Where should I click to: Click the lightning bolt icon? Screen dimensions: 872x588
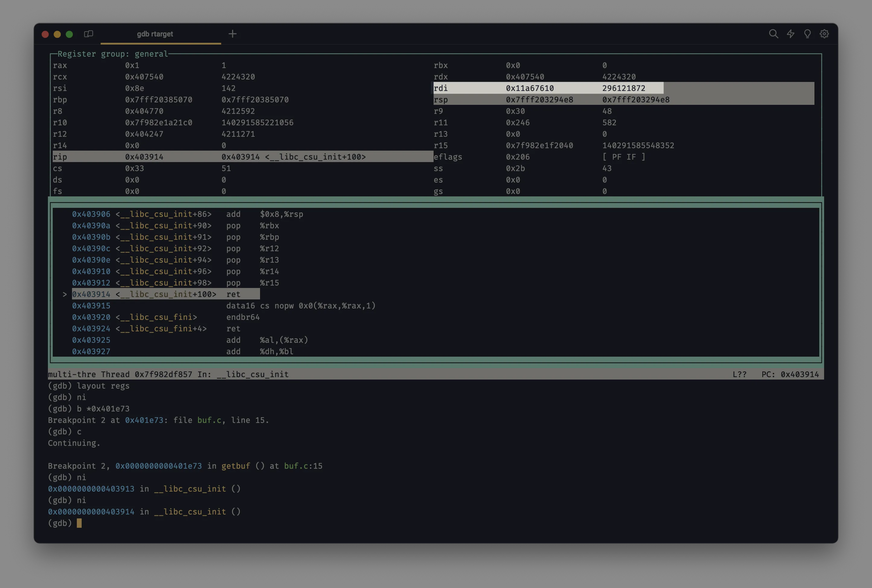click(791, 34)
